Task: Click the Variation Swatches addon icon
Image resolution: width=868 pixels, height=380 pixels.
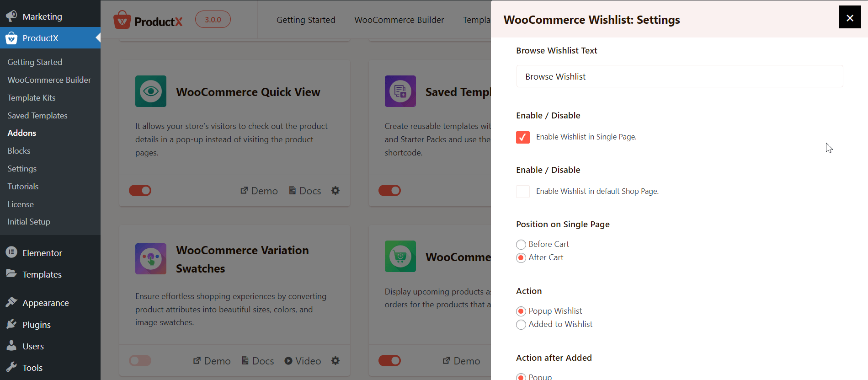Action: [151, 258]
